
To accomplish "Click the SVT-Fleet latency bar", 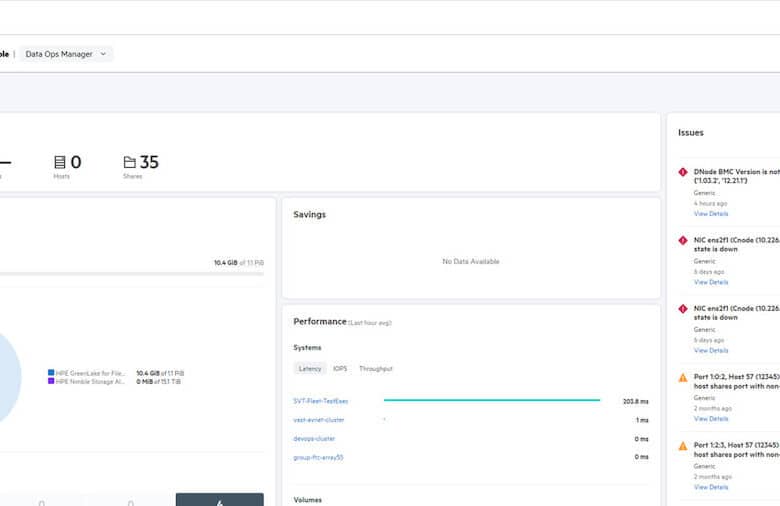I will click(491, 400).
